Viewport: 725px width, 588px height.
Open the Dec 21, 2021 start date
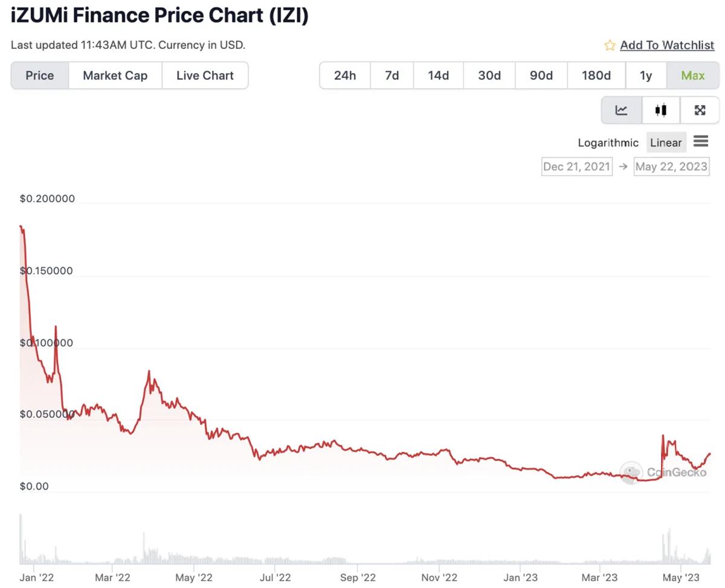tap(576, 167)
